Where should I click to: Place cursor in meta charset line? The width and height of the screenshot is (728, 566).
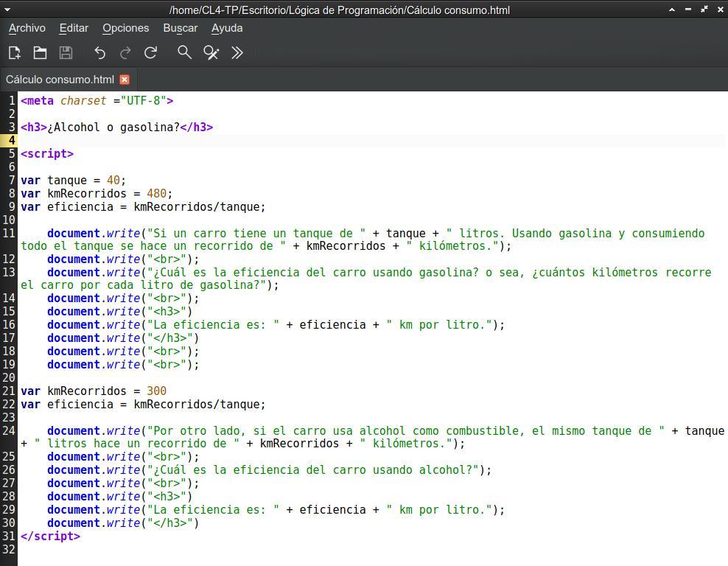pos(97,101)
